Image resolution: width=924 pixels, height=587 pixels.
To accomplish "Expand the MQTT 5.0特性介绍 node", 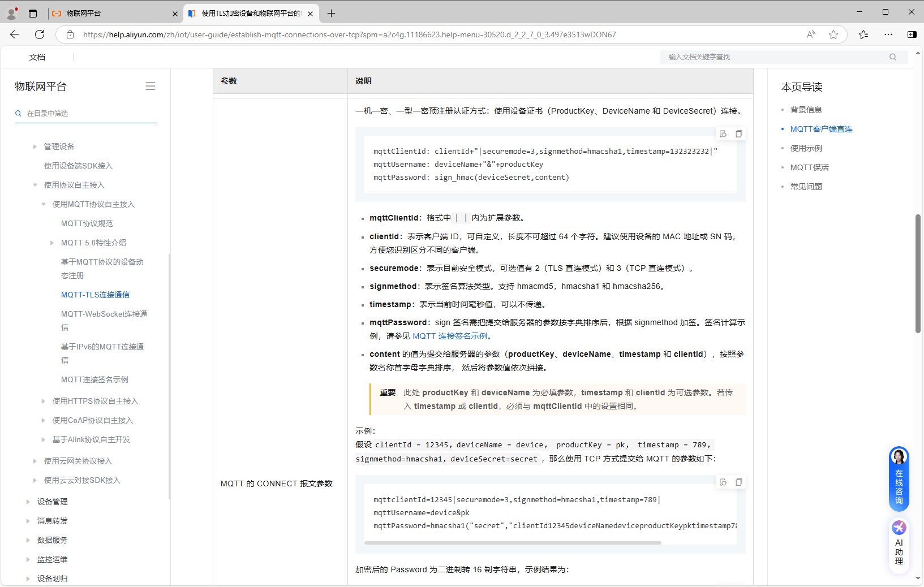I will coord(52,243).
